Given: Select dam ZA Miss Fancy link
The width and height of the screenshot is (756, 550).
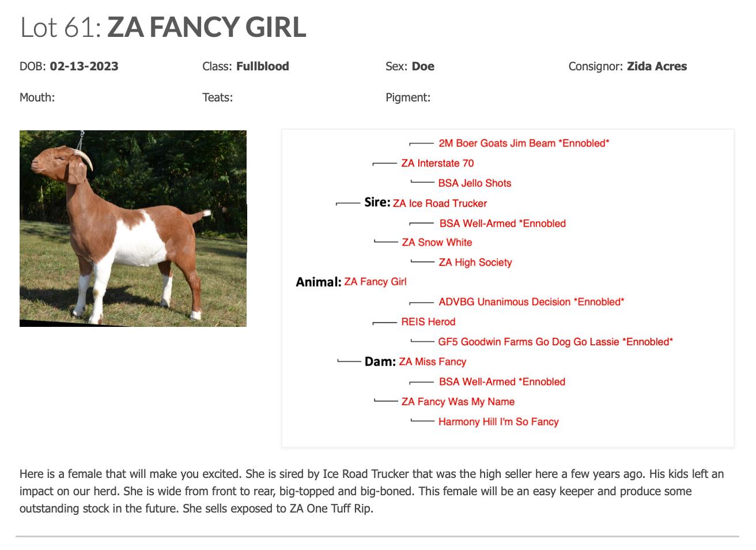Looking at the screenshot, I should (x=432, y=362).
